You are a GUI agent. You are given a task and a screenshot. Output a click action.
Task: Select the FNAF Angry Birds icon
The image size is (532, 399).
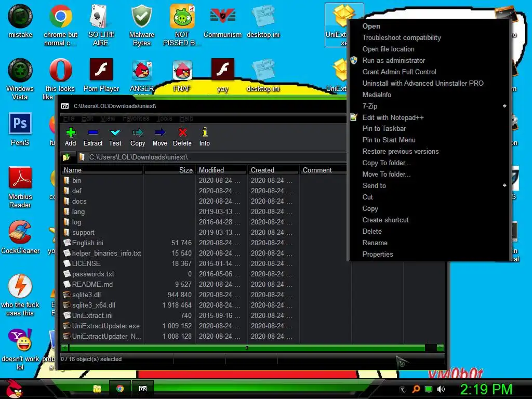pyautogui.click(x=182, y=75)
